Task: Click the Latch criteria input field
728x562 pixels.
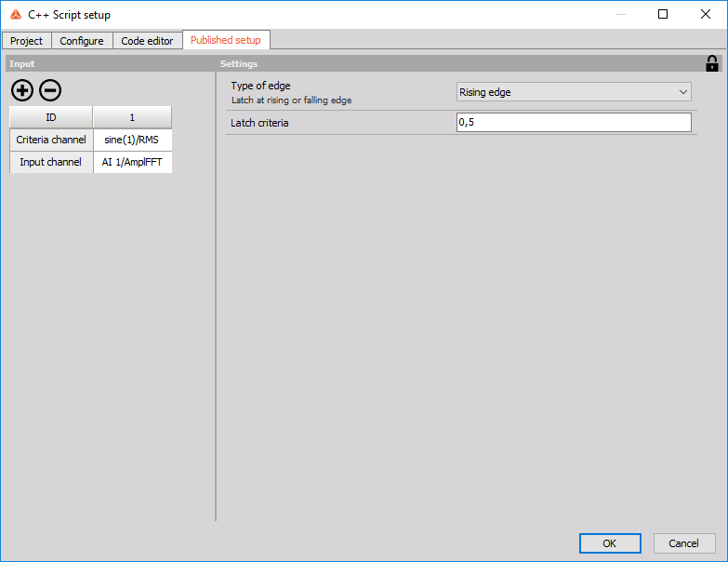Action: pyautogui.click(x=574, y=122)
